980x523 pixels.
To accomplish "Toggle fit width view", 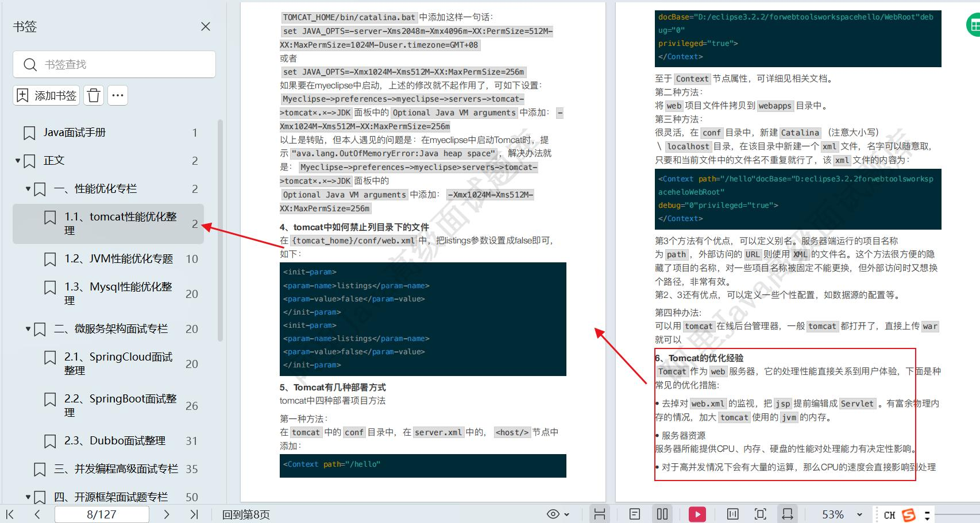I will [788, 514].
